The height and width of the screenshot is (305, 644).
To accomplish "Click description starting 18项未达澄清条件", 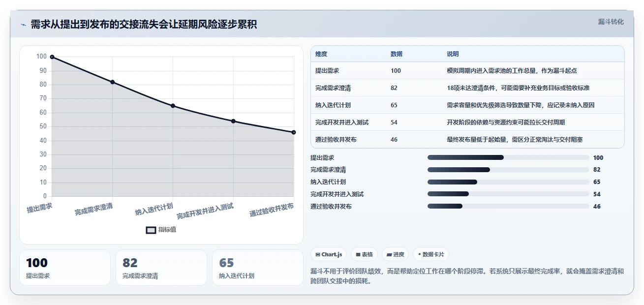I will pos(518,88).
